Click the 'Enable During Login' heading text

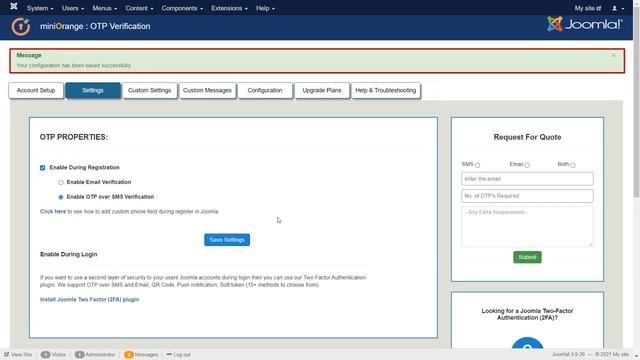pos(69,254)
